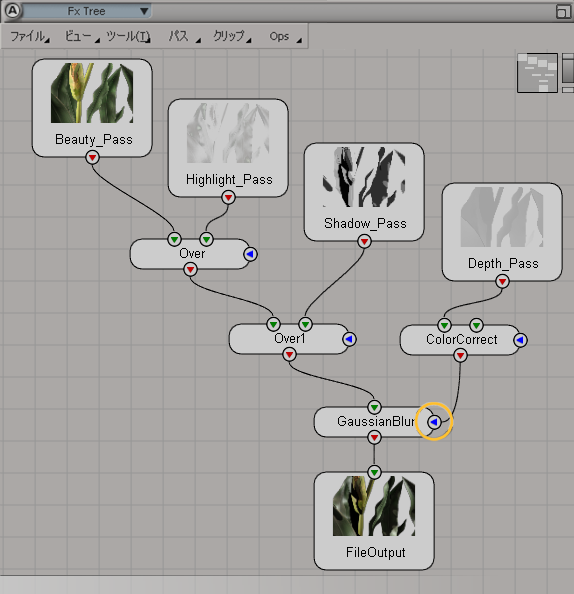The width and height of the screenshot is (574, 594).
Task: Click the tree navigator overview thumbnail
Action: (538, 73)
